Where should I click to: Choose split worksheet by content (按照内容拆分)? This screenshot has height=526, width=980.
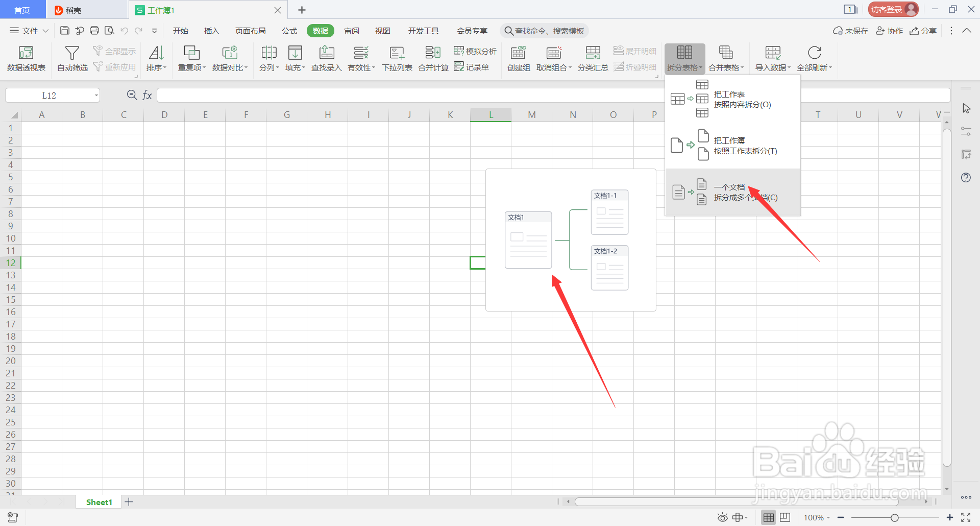point(732,99)
